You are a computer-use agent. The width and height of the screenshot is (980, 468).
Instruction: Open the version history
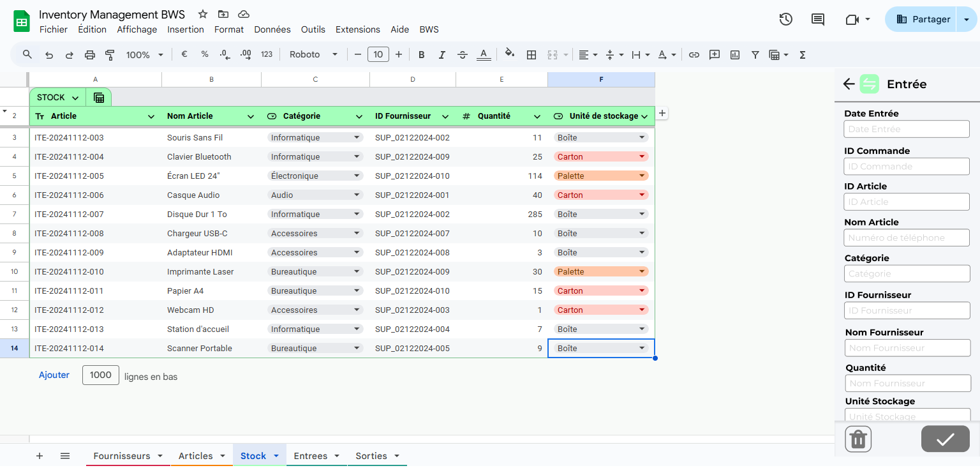point(786,19)
